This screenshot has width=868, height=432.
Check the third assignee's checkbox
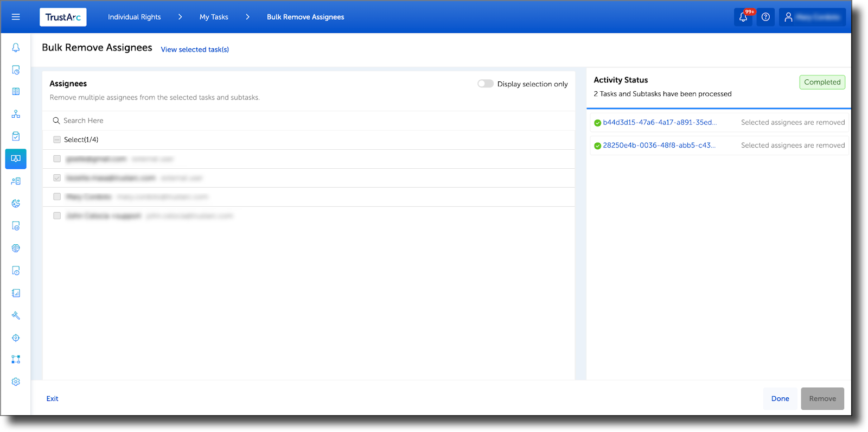tap(57, 196)
